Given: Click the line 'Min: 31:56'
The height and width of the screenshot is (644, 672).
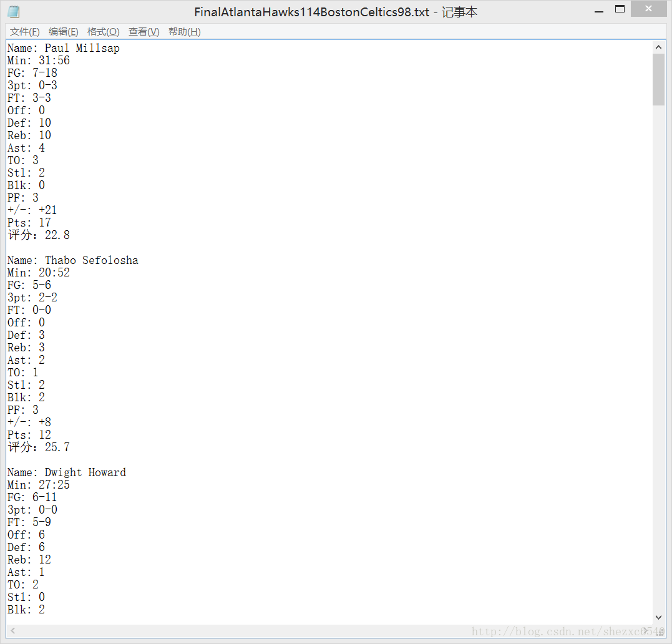Looking at the screenshot, I should (39, 61).
